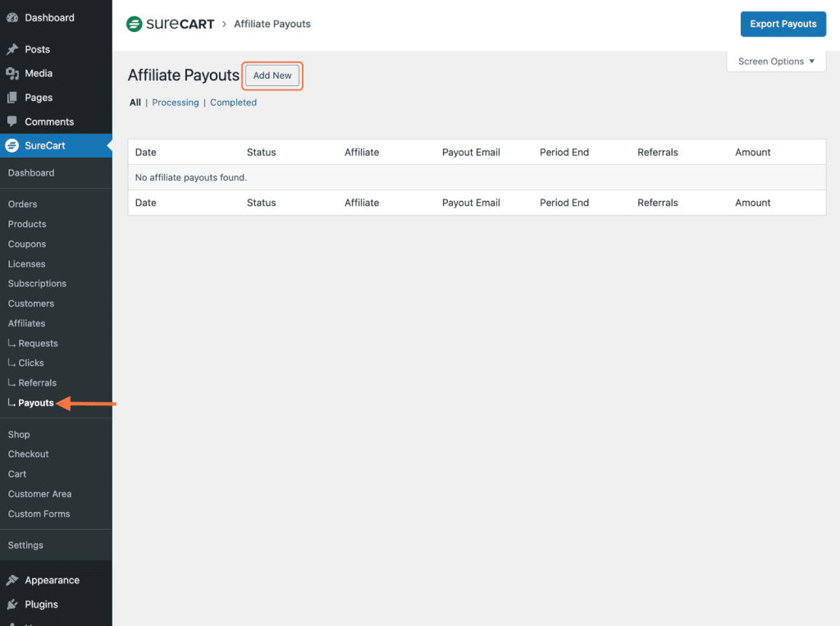Open the Custom Forms menu item
This screenshot has height=626, width=840.
point(39,514)
